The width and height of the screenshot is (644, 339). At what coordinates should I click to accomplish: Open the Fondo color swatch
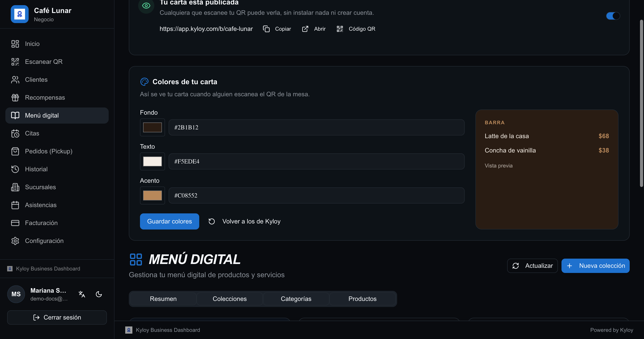[x=152, y=127]
